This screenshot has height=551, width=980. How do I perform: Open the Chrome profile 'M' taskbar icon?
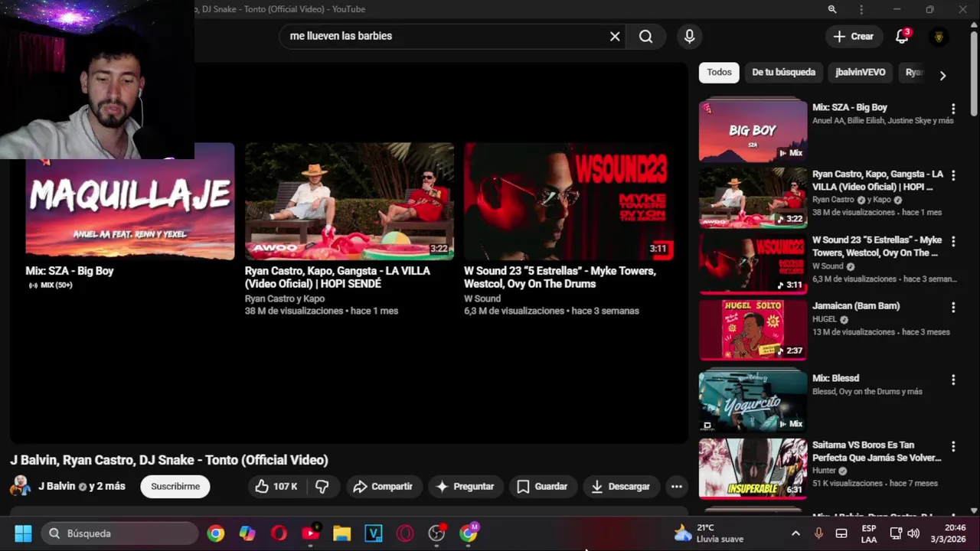tap(468, 533)
